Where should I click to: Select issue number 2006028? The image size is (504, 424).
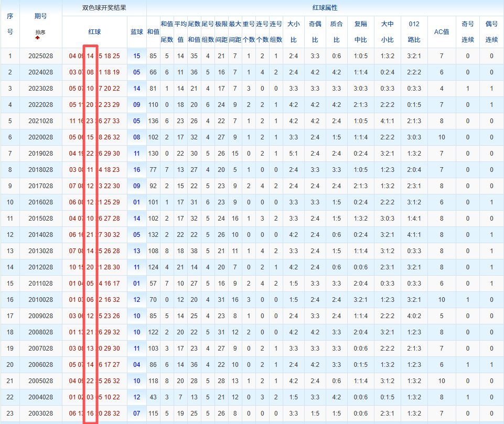[x=40, y=365]
